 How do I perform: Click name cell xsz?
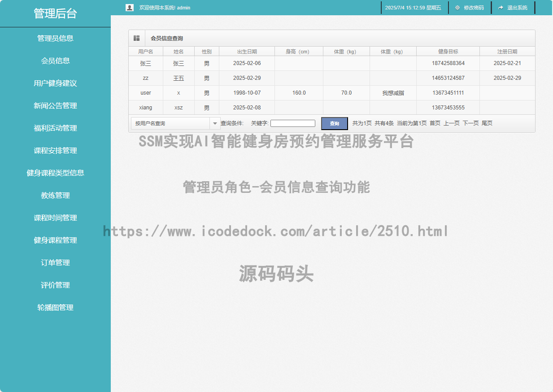click(179, 108)
